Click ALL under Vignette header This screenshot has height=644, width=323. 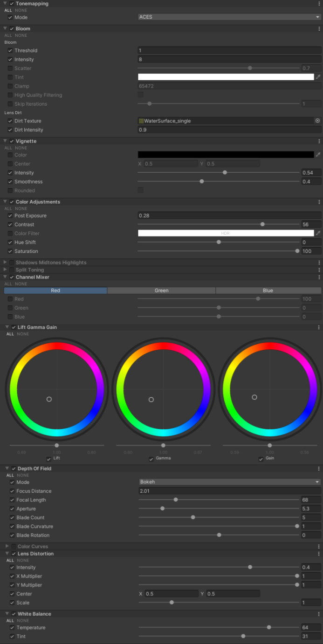pyautogui.click(x=8, y=148)
